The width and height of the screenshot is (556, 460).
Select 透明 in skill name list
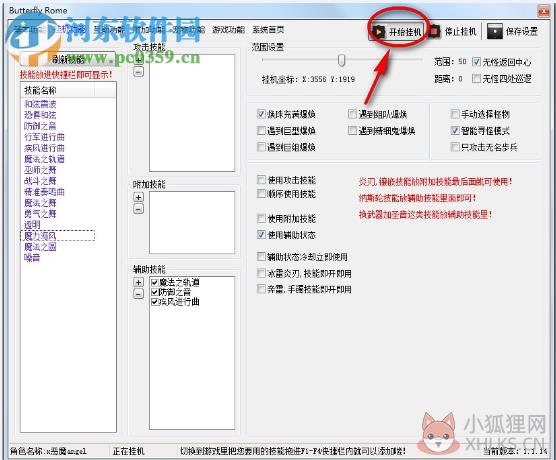pos(32,225)
